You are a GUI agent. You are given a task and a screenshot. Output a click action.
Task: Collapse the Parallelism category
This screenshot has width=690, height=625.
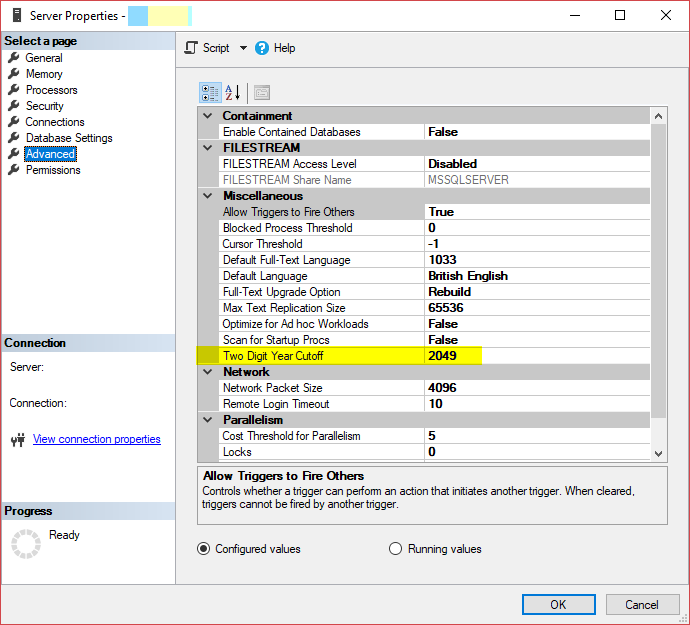(x=208, y=420)
